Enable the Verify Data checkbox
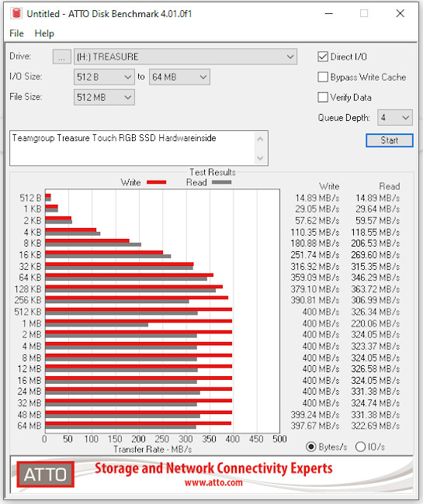Image resolution: width=423 pixels, height=504 pixels. [x=323, y=98]
